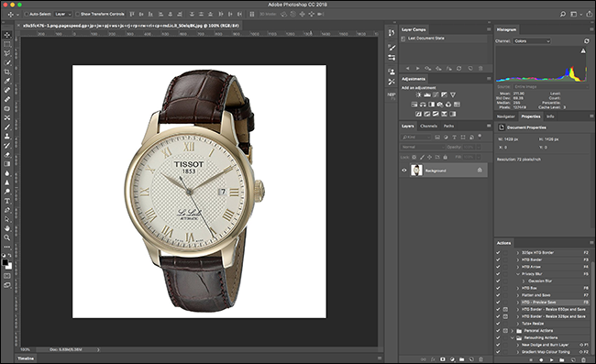The width and height of the screenshot is (596, 364).
Task: Enable Show Transform Controls checkbox
Action: point(78,14)
